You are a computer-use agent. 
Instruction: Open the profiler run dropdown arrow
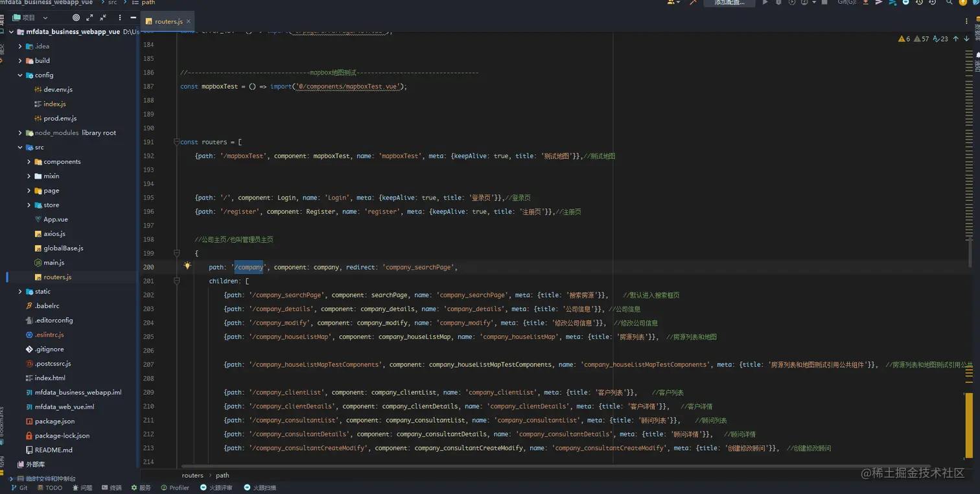pos(814,3)
